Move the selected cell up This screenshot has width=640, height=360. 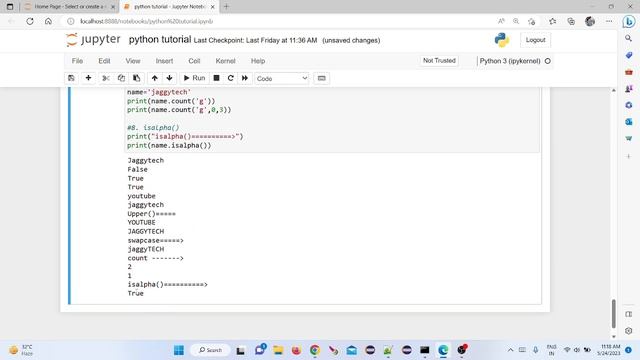[x=154, y=78]
